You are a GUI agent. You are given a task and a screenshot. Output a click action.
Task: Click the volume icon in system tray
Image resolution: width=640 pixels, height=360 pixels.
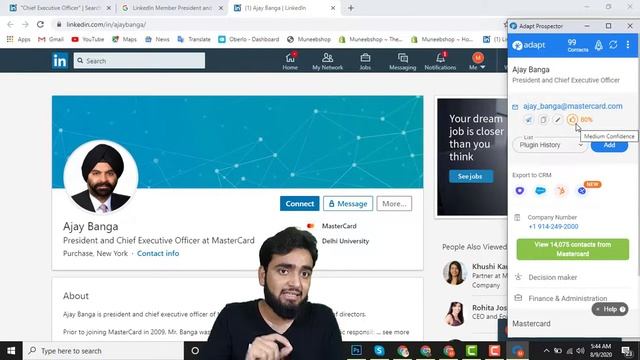[x=580, y=351]
